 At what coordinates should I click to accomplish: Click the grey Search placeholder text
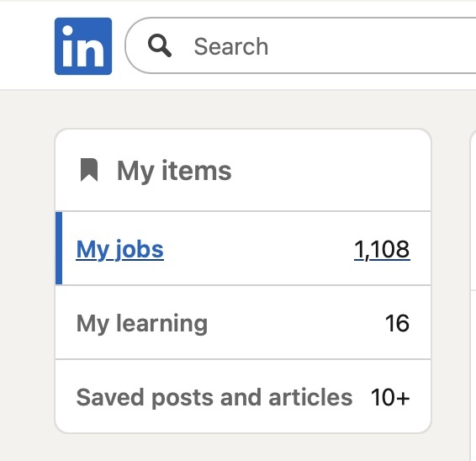click(x=231, y=46)
